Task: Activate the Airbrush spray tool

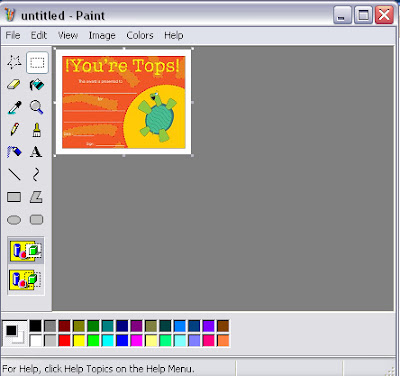Action: click(x=14, y=152)
